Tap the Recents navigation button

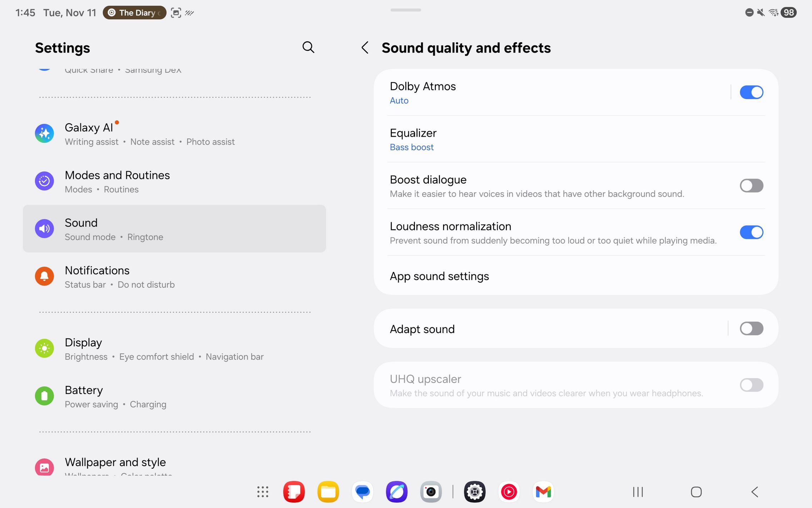point(638,492)
